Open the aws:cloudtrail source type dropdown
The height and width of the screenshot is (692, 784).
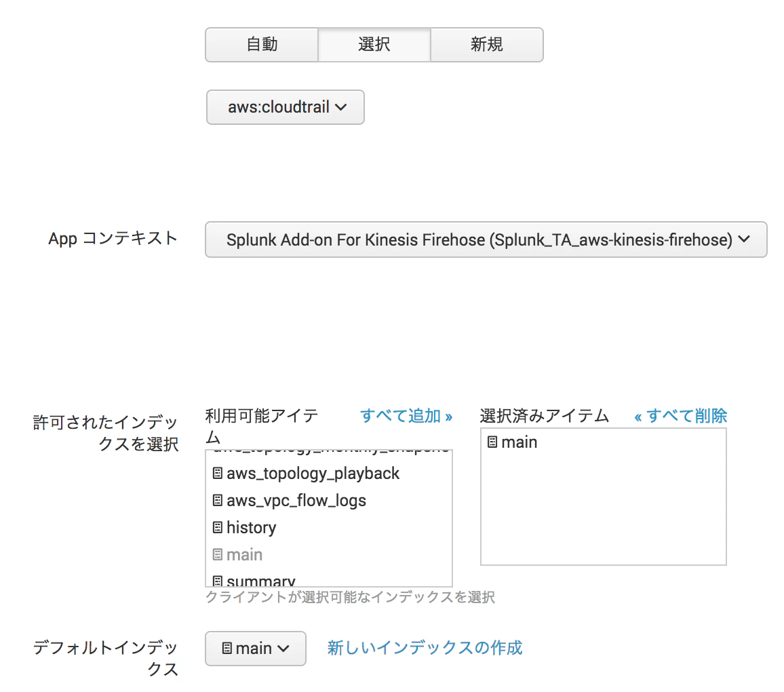285,107
